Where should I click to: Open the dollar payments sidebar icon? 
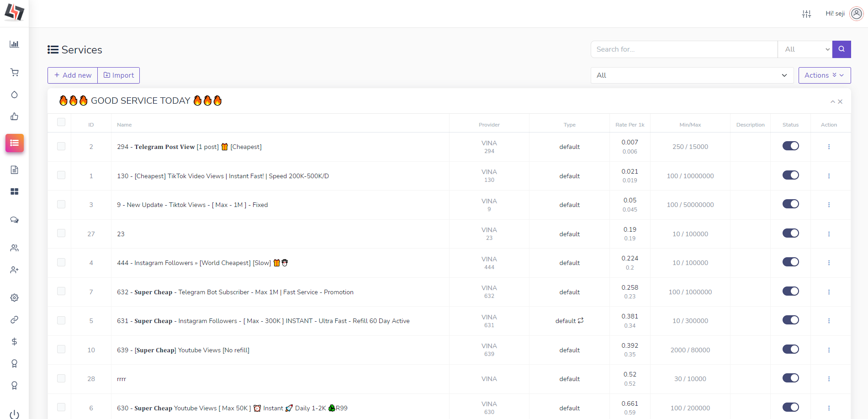coord(14,342)
